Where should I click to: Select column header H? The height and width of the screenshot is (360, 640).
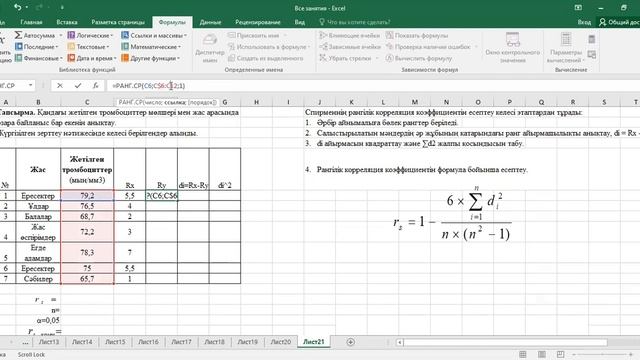click(x=256, y=102)
